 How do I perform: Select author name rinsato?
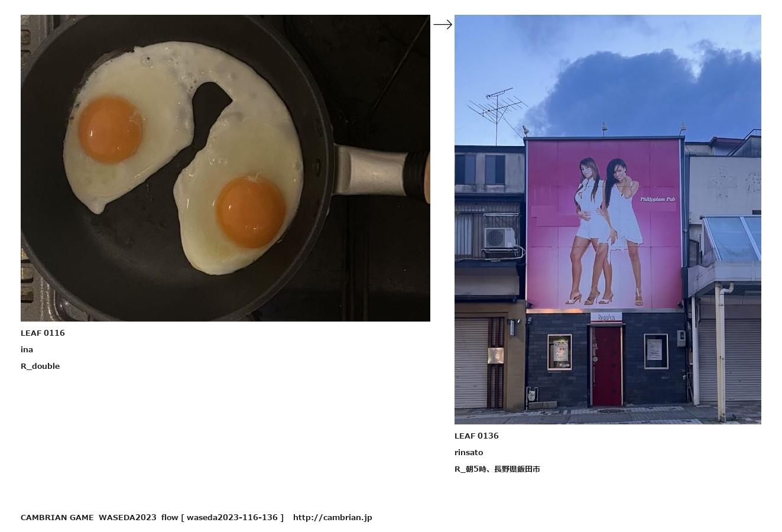pos(469,452)
